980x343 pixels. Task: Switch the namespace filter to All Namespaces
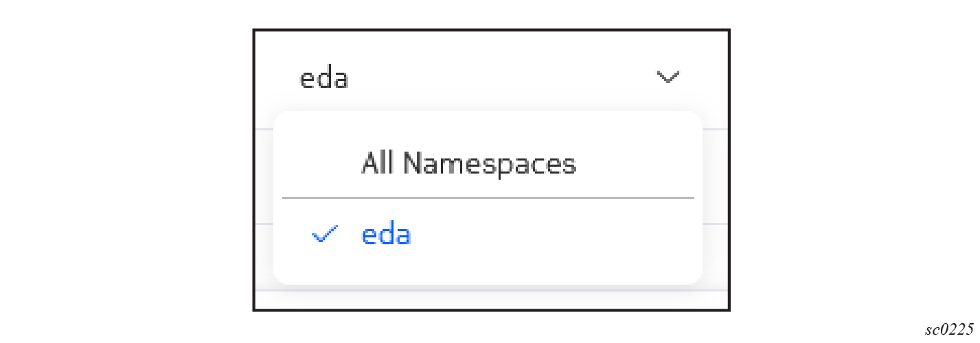[x=468, y=164]
